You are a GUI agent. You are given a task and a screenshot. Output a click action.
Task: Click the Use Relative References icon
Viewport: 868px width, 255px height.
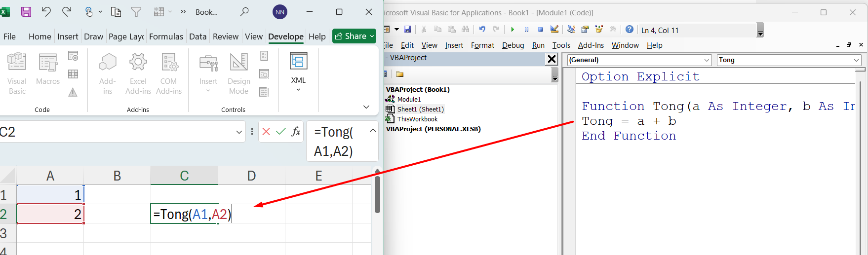pyautogui.click(x=73, y=74)
